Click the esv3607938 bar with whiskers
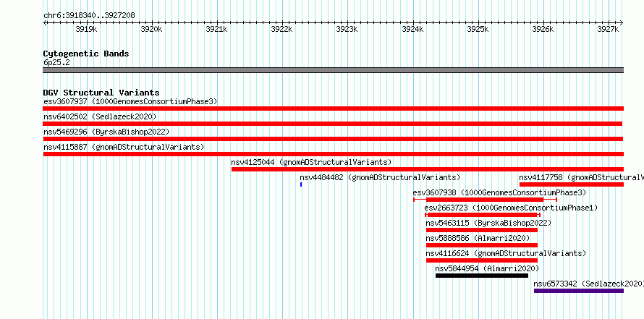The width and height of the screenshot is (644, 319). pos(485,200)
